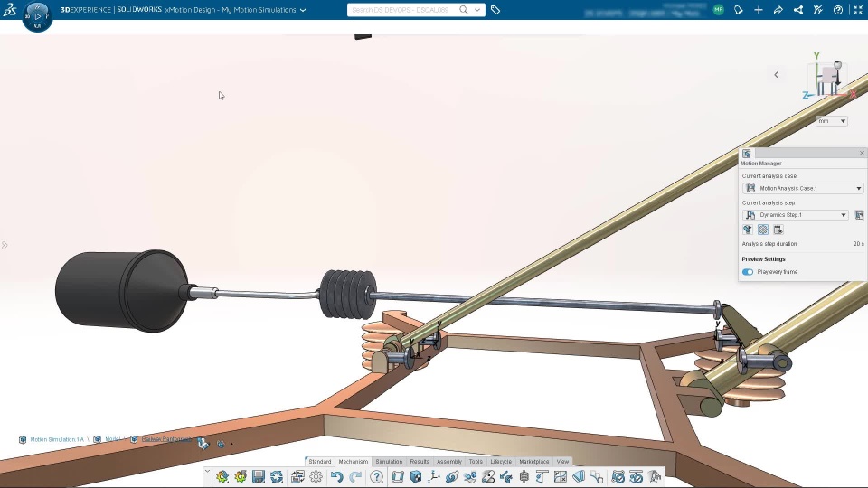Viewport: 868px width, 488px height.
Task: Click the last toolbar icon on right
Action: coord(655,477)
